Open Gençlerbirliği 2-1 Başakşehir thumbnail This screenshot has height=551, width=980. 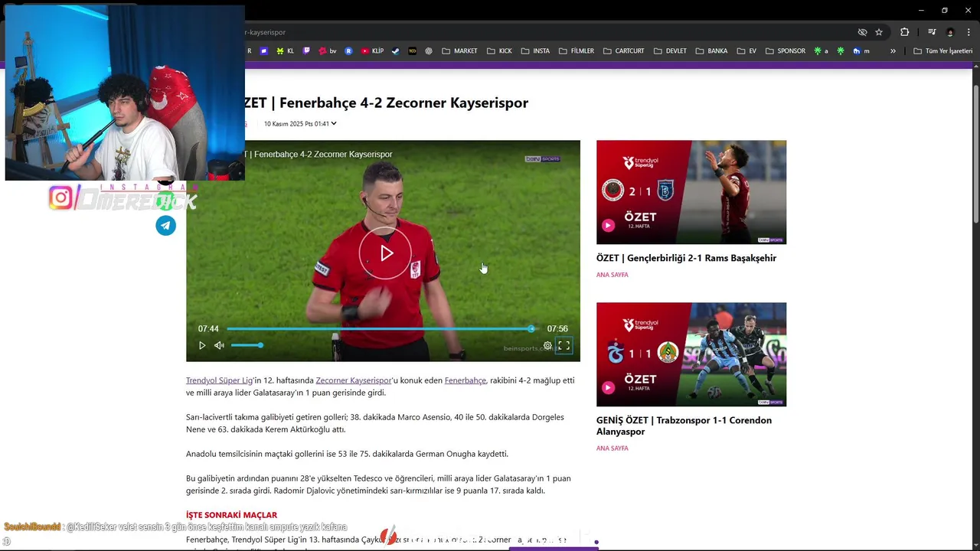691,192
